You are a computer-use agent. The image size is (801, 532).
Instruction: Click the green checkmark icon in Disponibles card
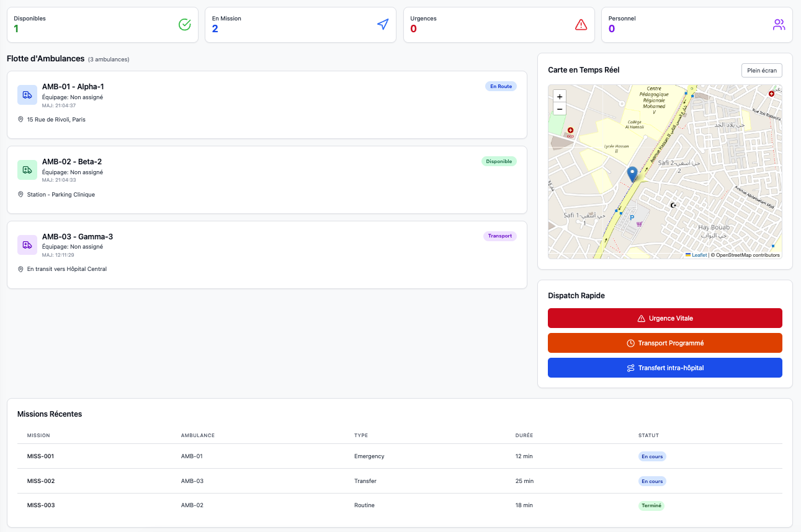click(184, 25)
